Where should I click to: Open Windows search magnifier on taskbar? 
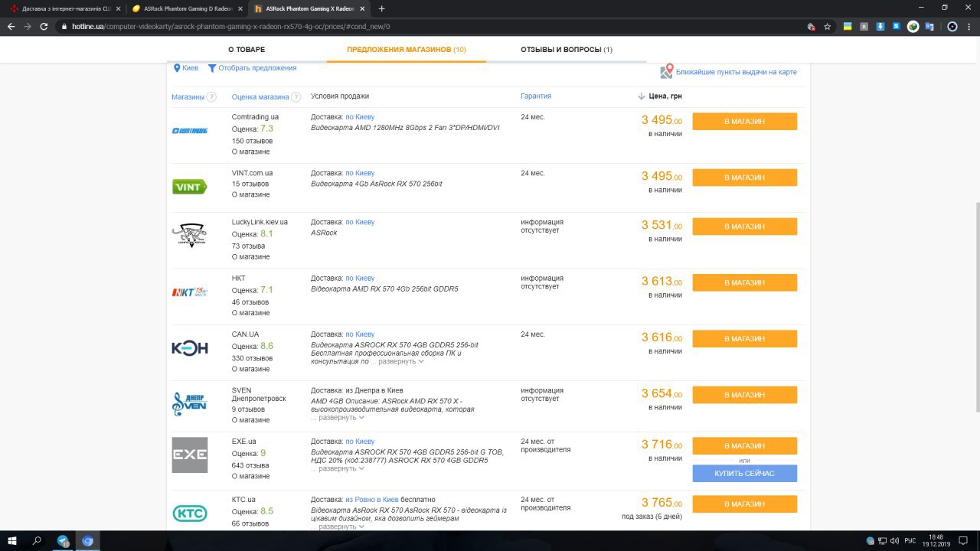click(37, 540)
